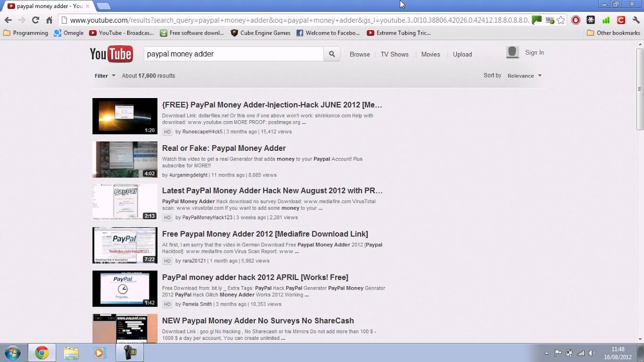644x362 pixels.
Task: Click the Sign In link
Action: click(534, 52)
